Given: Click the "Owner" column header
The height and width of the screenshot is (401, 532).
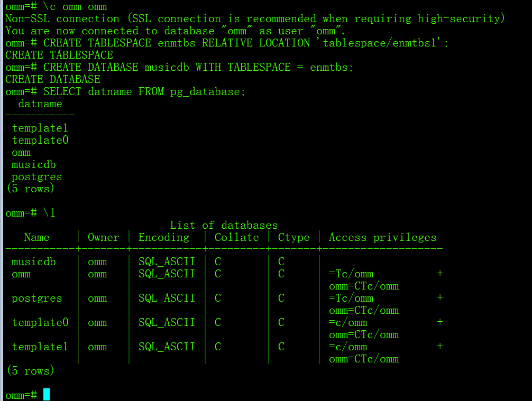Looking at the screenshot, I should click(x=103, y=238).
